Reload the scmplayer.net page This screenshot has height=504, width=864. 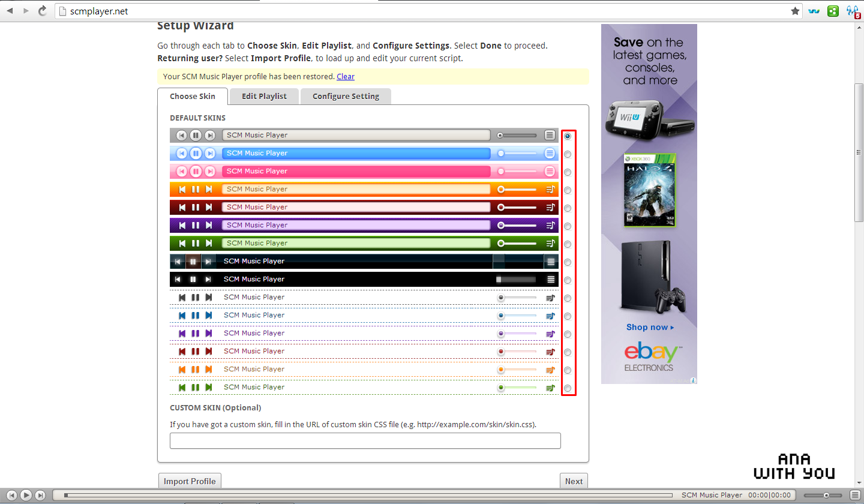coord(43,11)
